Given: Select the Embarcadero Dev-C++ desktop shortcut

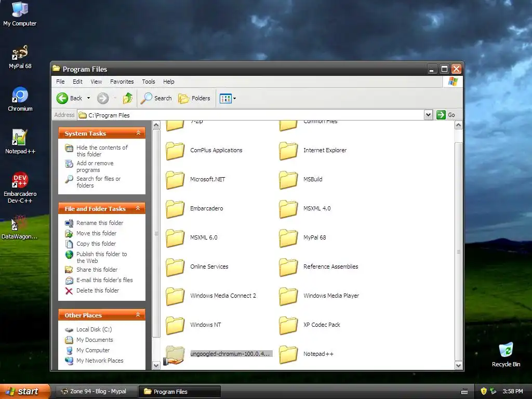Looking at the screenshot, I should point(20,187).
